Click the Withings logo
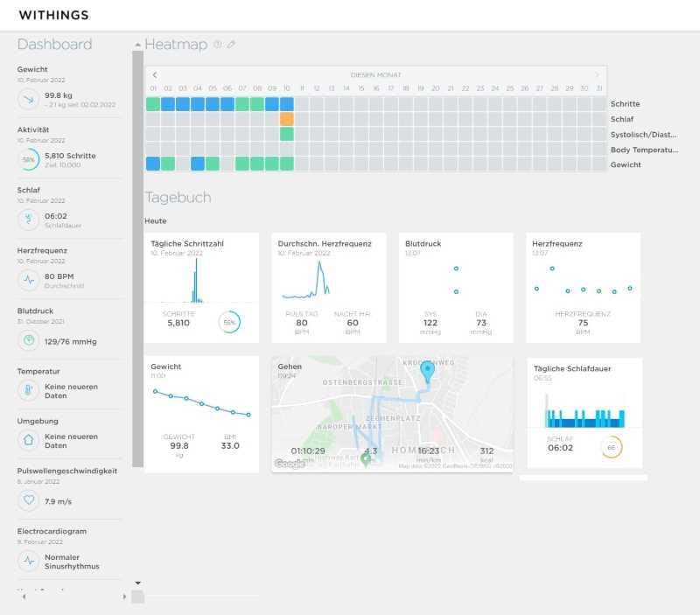 point(53,15)
